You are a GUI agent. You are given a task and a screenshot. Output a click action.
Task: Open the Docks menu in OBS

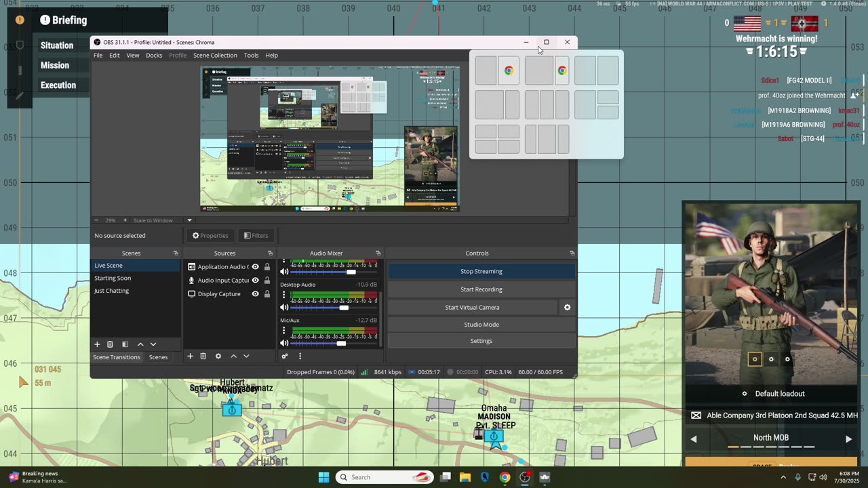point(154,56)
